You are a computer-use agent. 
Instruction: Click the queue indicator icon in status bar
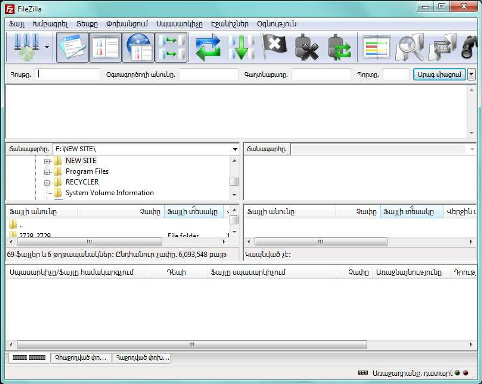click(363, 373)
